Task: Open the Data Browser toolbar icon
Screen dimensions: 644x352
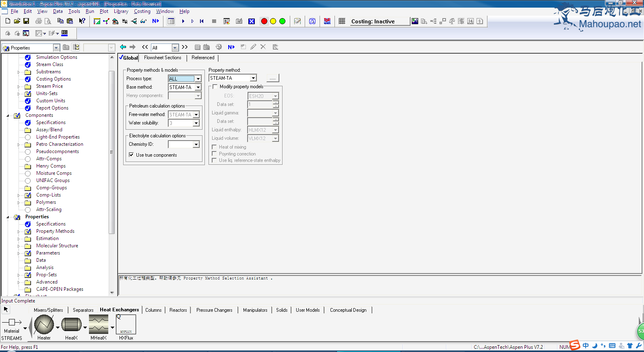Action: coord(171,21)
